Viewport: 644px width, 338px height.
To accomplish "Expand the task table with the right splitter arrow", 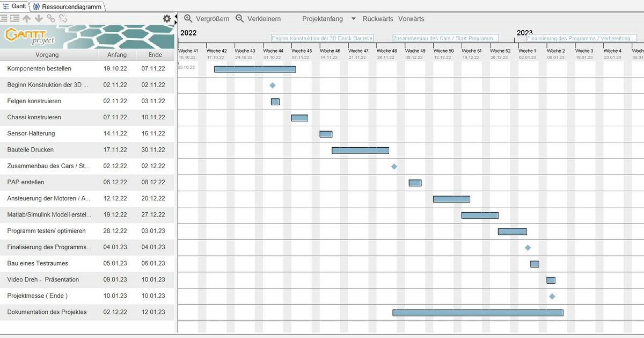I will tap(175, 22).
